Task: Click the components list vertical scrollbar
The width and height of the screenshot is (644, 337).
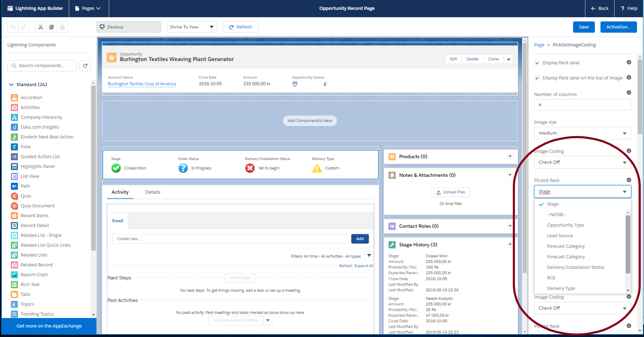Action: pos(93,169)
